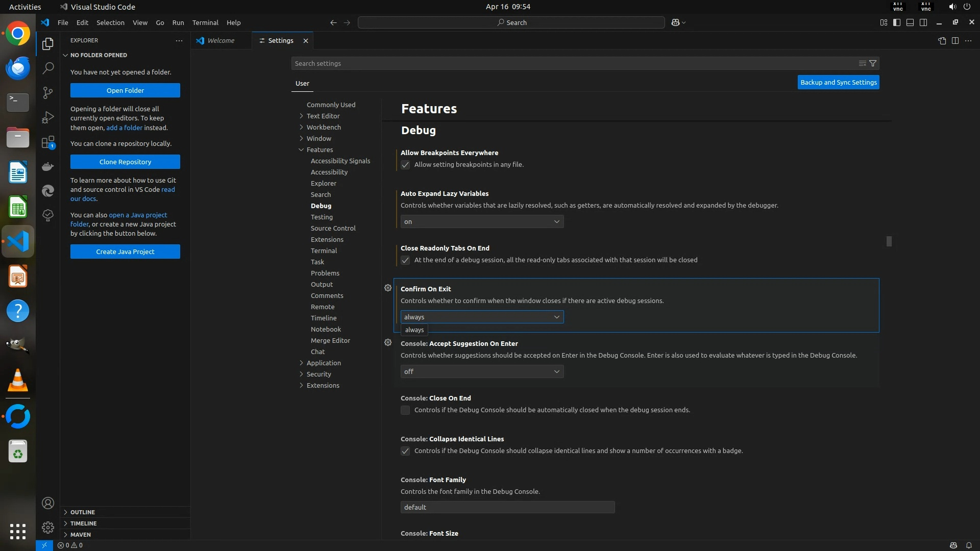Click Backup and Sync Settings button
980x551 pixels.
[838, 82]
